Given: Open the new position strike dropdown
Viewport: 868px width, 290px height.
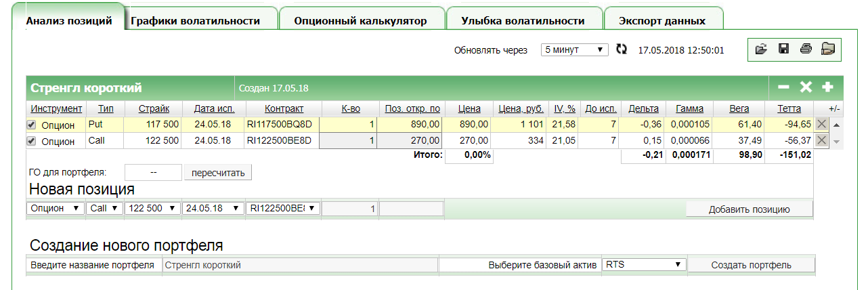Looking at the screenshot, I should [152, 208].
